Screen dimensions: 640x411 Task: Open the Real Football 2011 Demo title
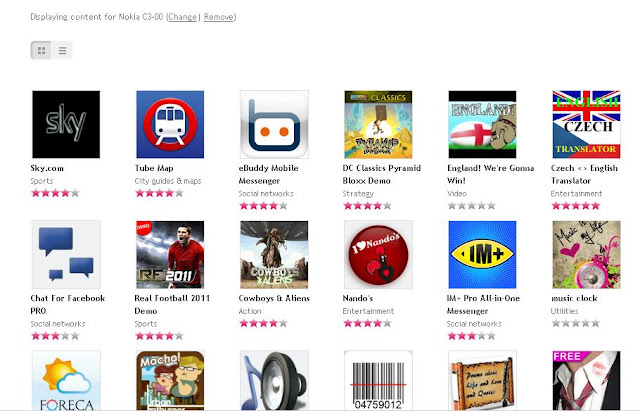click(x=172, y=304)
